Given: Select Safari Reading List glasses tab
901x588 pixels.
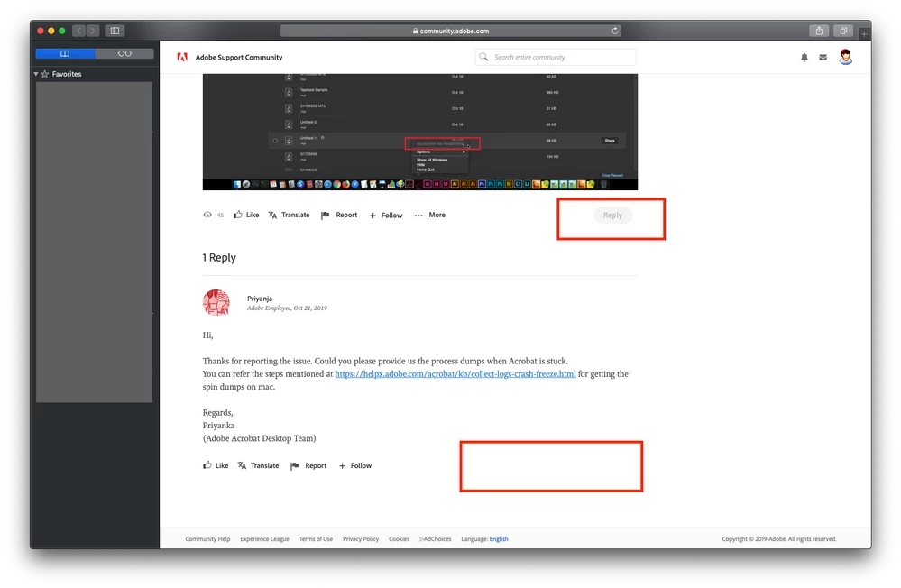Looking at the screenshot, I should coord(124,53).
